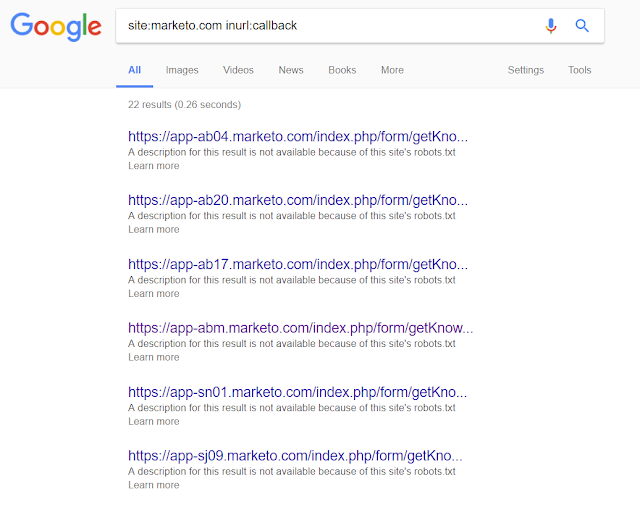This screenshot has width=640, height=510.
Task: Switch to the Videos tab
Action: 238,70
